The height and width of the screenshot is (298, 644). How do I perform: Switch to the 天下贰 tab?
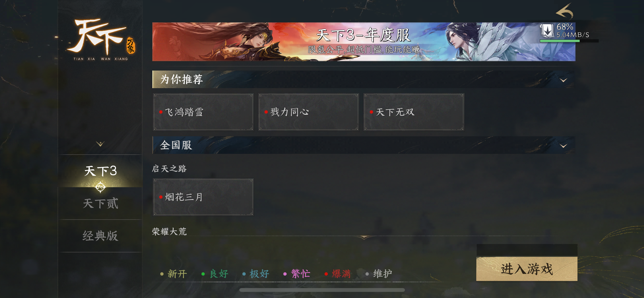coord(100,204)
